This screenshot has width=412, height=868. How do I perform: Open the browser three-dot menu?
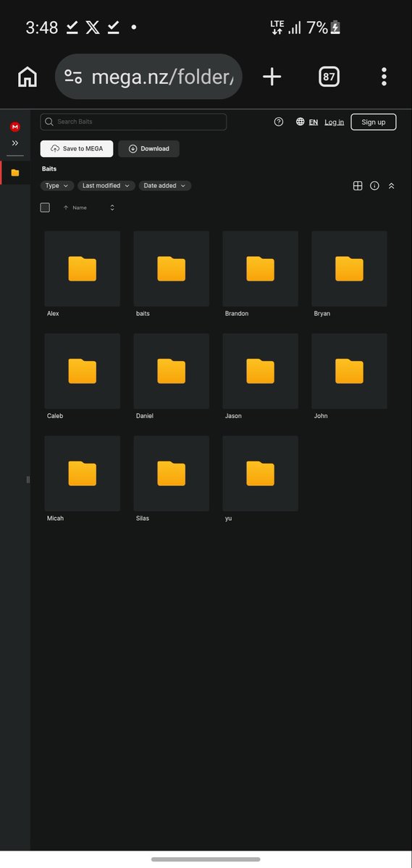(x=384, y=77)
